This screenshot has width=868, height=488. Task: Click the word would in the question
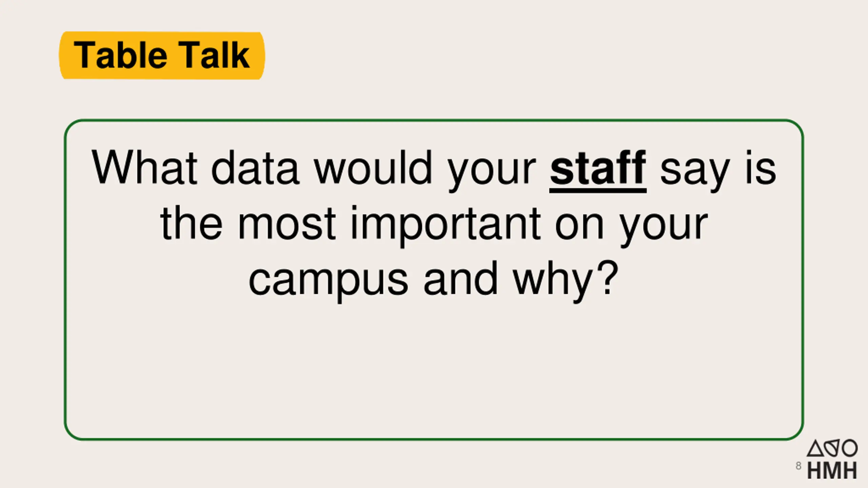373,168
